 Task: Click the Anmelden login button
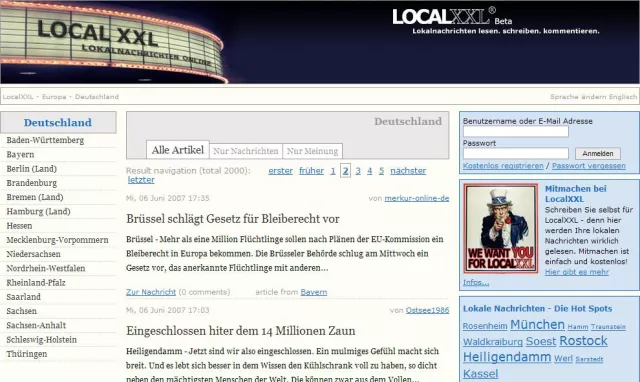(x=598, y=153)
